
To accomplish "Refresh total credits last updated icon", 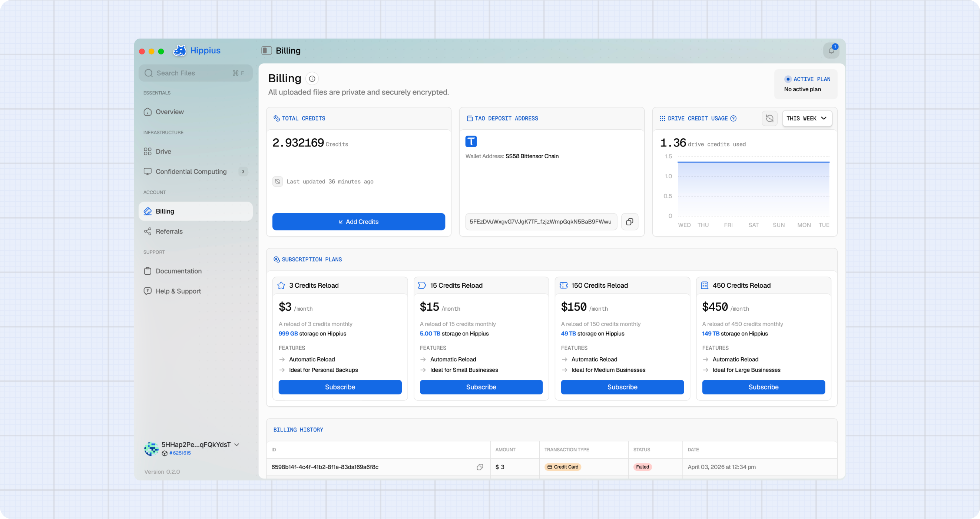I will coord(278,182).
